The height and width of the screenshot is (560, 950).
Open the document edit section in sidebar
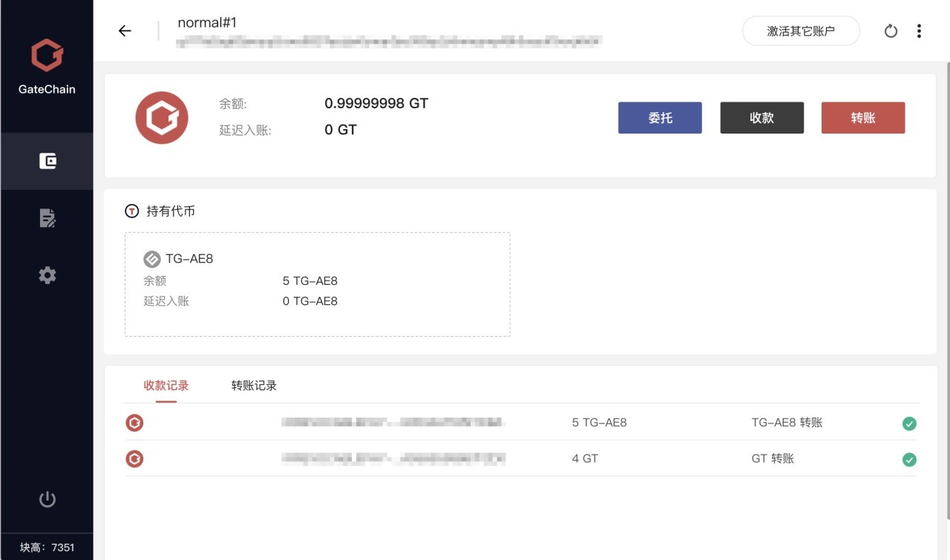click(47, 218)
